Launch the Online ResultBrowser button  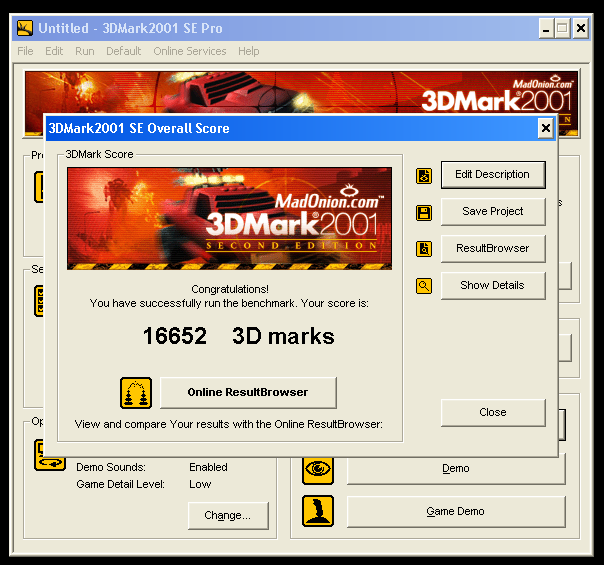pos(248,393)
